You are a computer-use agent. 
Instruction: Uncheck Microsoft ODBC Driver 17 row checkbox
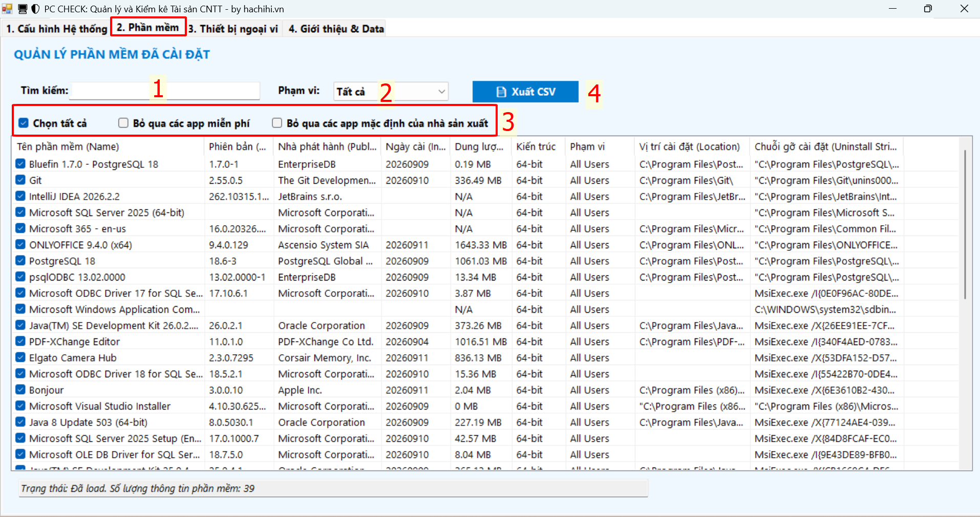point(20,293)
